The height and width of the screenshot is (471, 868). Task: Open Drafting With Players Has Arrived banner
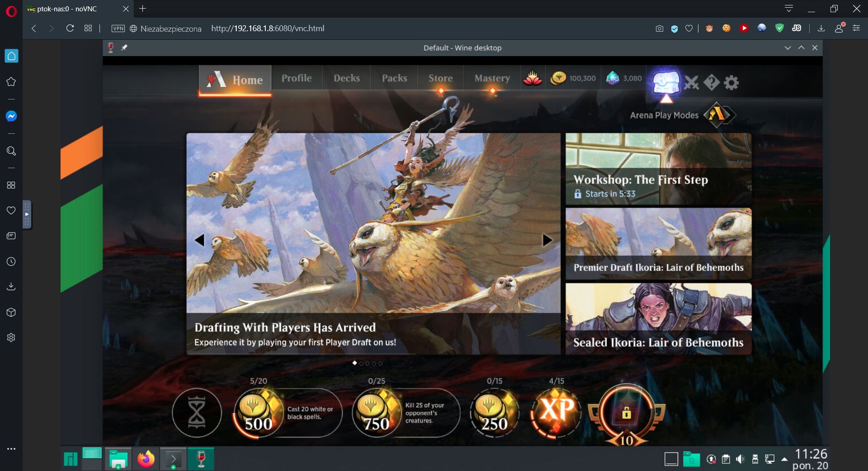coord(373,244)
